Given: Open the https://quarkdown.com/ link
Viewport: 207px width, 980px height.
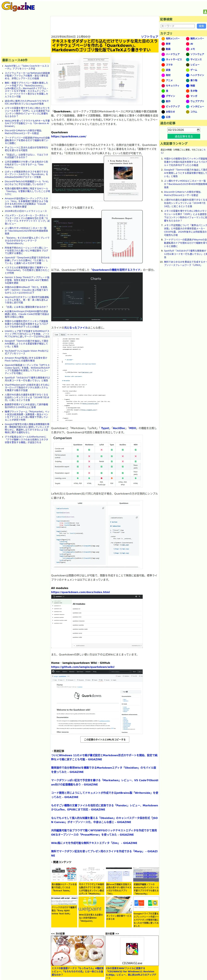Looking at the screenshot, I should [69, 137].
